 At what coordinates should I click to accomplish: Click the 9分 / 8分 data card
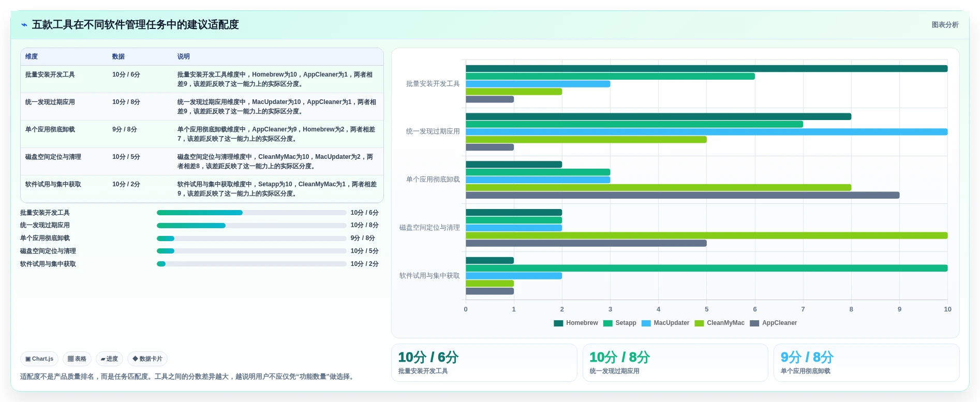click(x=867, y=363)
